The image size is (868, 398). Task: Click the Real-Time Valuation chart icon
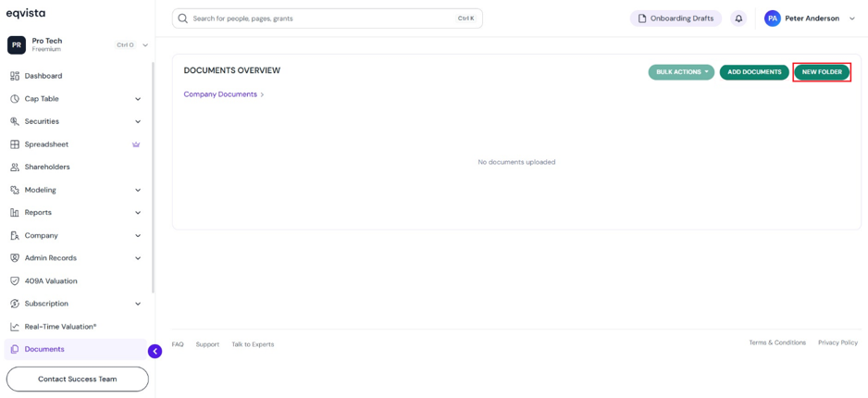click(15, 327)
